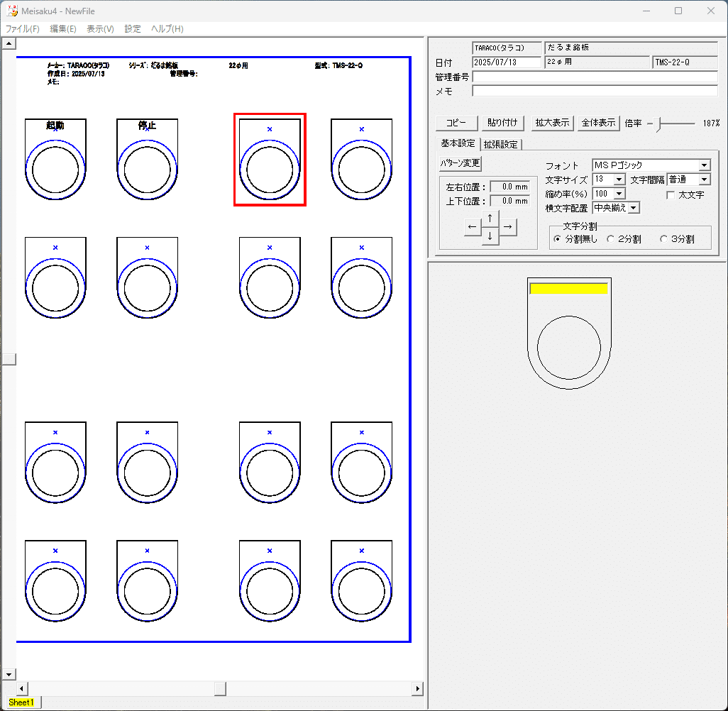Click the 187% zoom value text
The image size is (728, 711).
(x=711, y=123)
